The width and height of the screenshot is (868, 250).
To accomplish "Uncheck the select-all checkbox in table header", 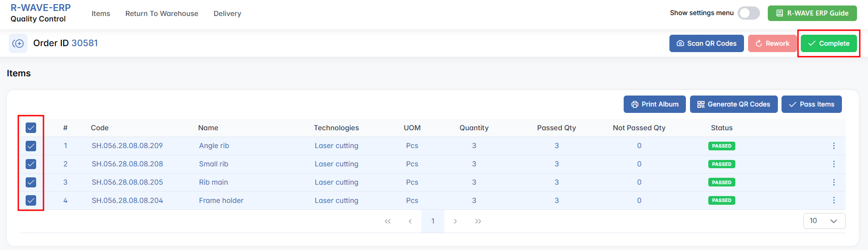I will pos(31,128).
